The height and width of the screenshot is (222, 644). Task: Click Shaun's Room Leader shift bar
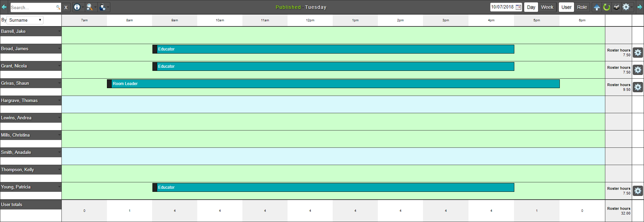click(333, 84)
